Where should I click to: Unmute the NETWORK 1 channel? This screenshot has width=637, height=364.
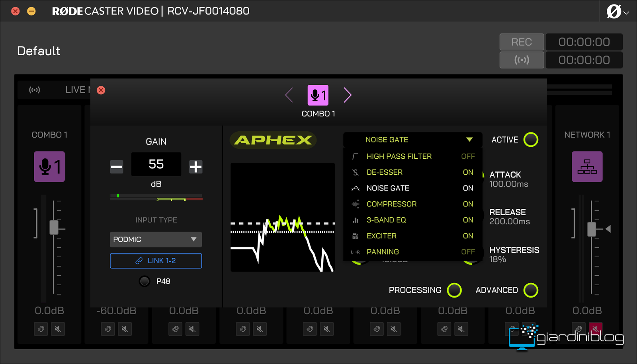tap(595, 329)
